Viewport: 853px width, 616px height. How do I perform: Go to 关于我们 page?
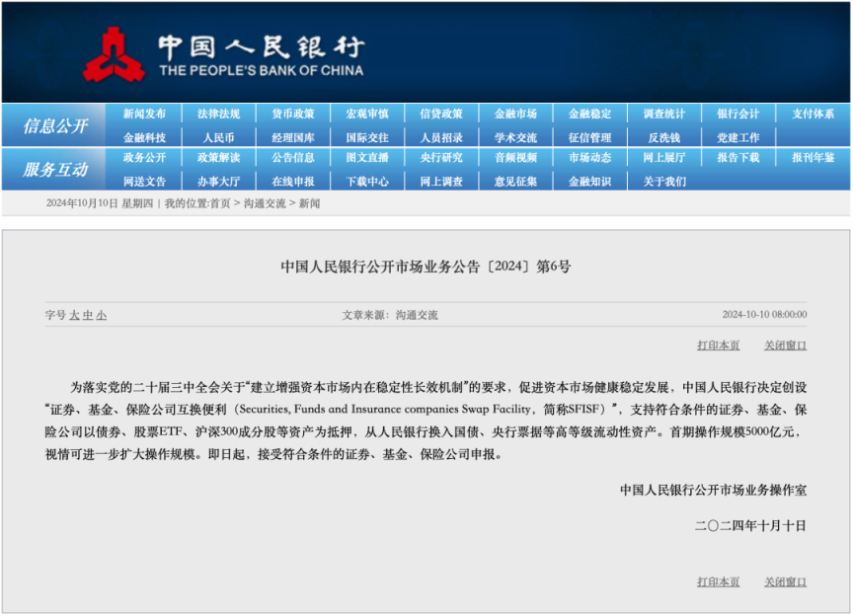663,182
